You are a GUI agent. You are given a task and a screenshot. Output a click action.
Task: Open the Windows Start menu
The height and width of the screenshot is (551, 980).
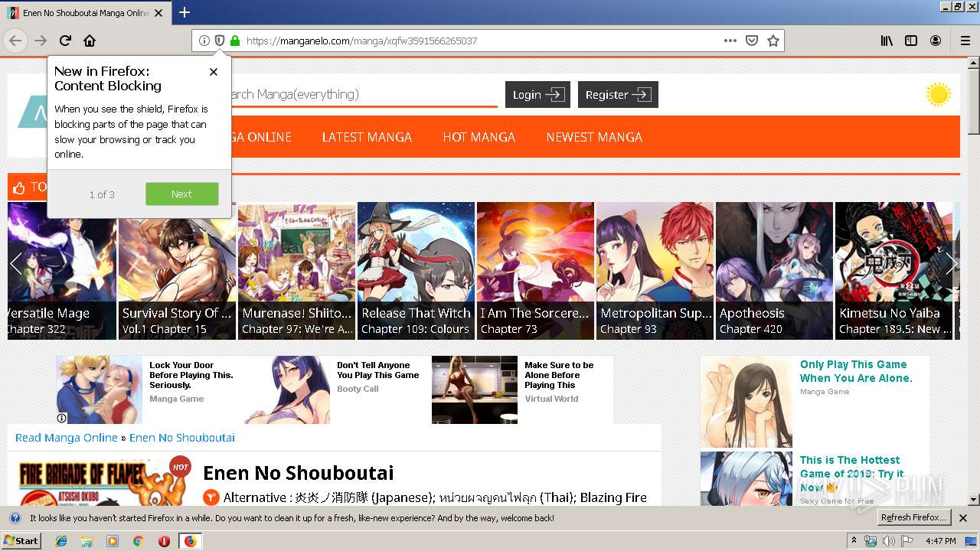[21, 541]
